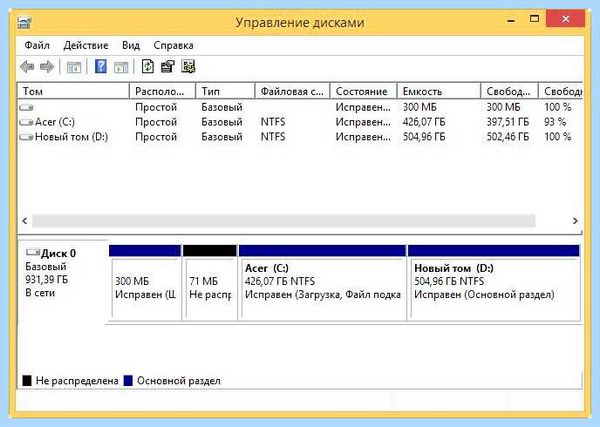Click the horizontal scrollbar left arrow
This screenshot has width=600, height=427.
[25, 221]
